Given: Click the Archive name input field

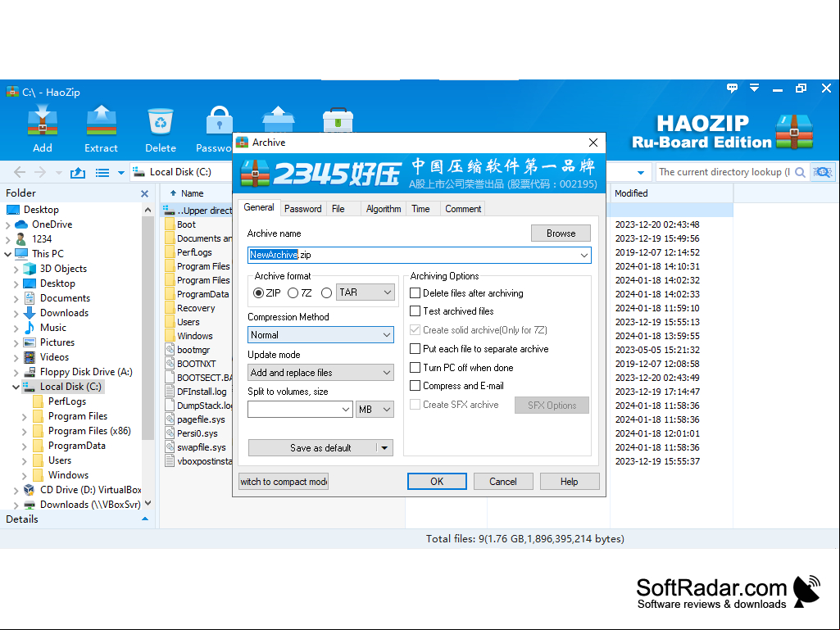Looking at the screenshot, I should click(x=419, y=255).
